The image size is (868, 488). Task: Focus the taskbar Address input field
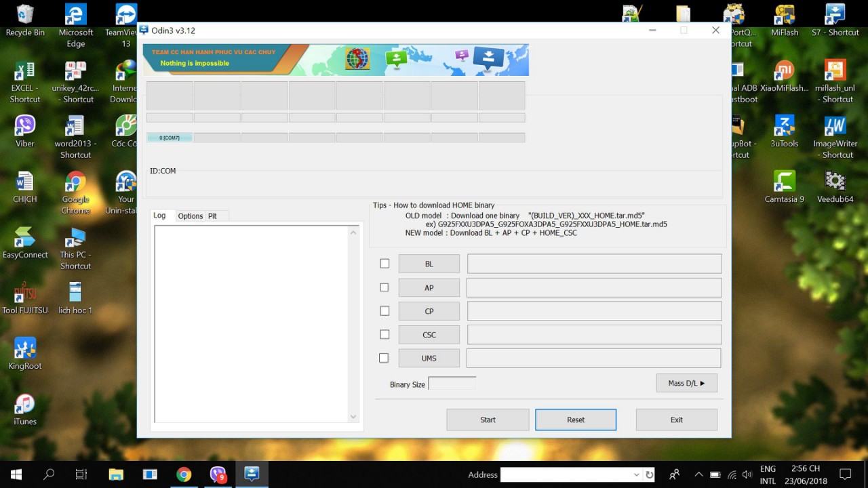click(x=566, y=474)
